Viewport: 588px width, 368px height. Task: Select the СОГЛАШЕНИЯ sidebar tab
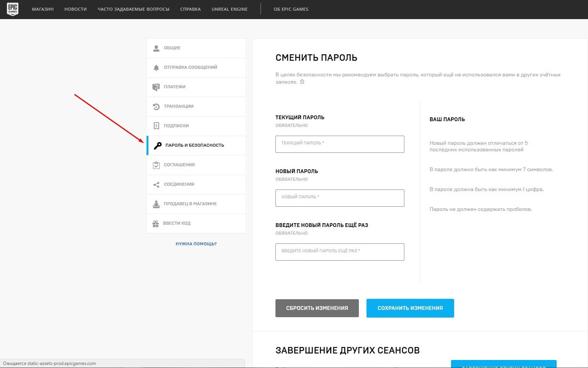click(x=196, y=165)
